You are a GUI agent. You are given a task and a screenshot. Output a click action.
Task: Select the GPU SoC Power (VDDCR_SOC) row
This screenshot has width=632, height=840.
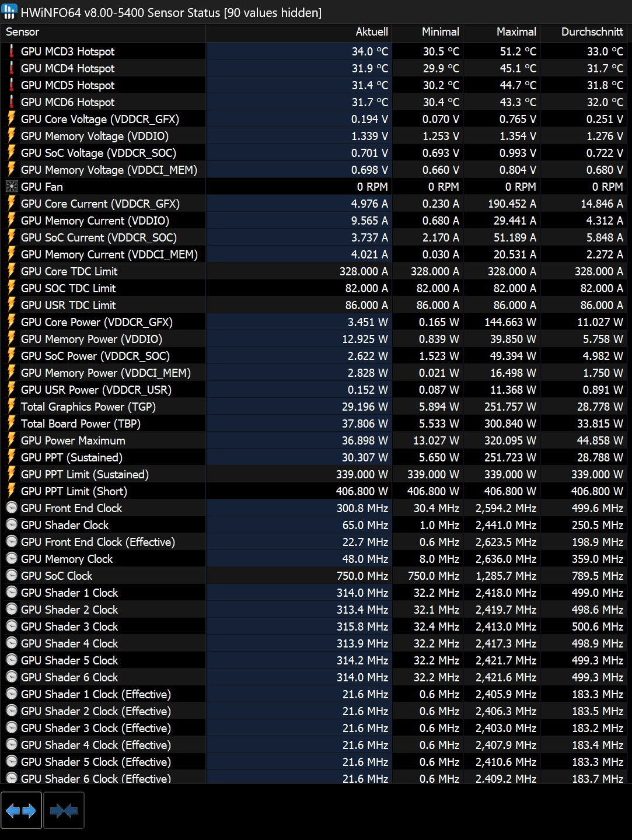click(x=314, y=356)
